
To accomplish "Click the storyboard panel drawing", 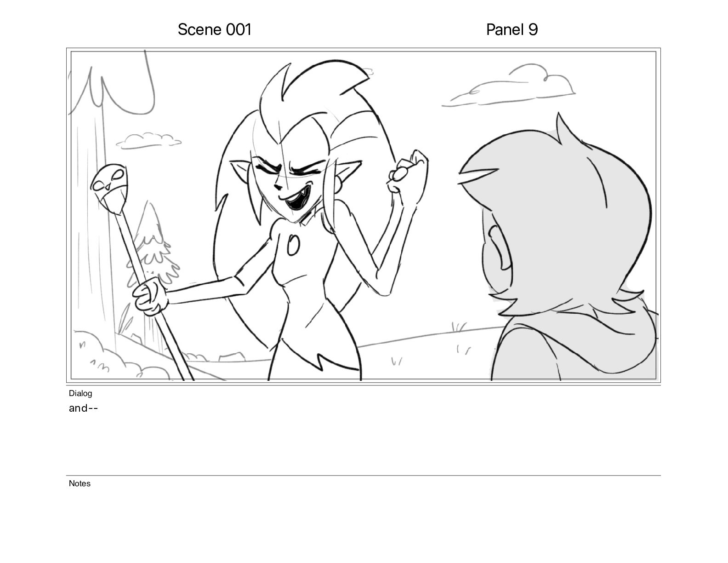I will (364, 215).
